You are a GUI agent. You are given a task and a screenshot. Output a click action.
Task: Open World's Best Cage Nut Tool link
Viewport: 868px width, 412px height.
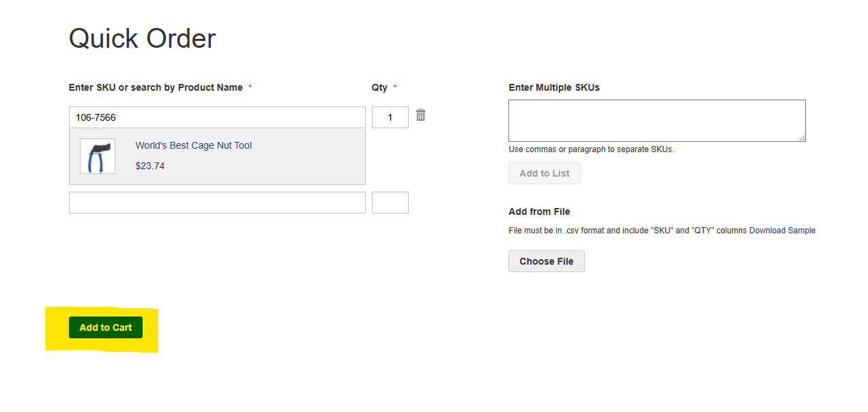pos(193,145)
